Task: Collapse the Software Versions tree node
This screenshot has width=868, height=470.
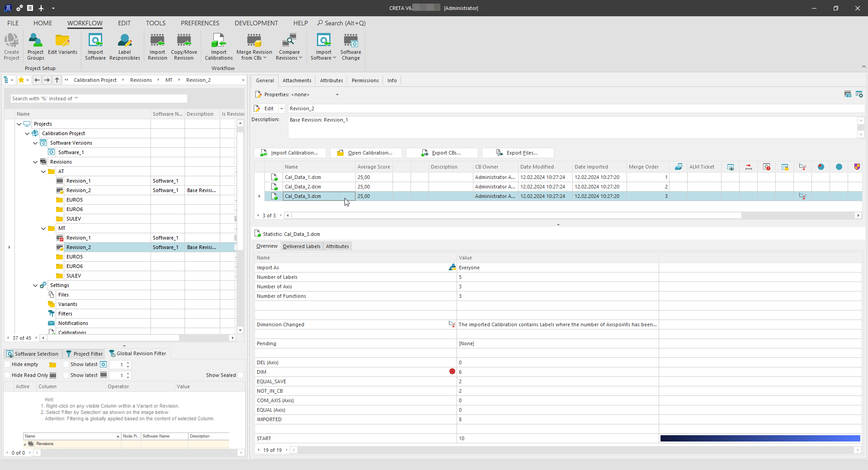Action: coord(35,143)
